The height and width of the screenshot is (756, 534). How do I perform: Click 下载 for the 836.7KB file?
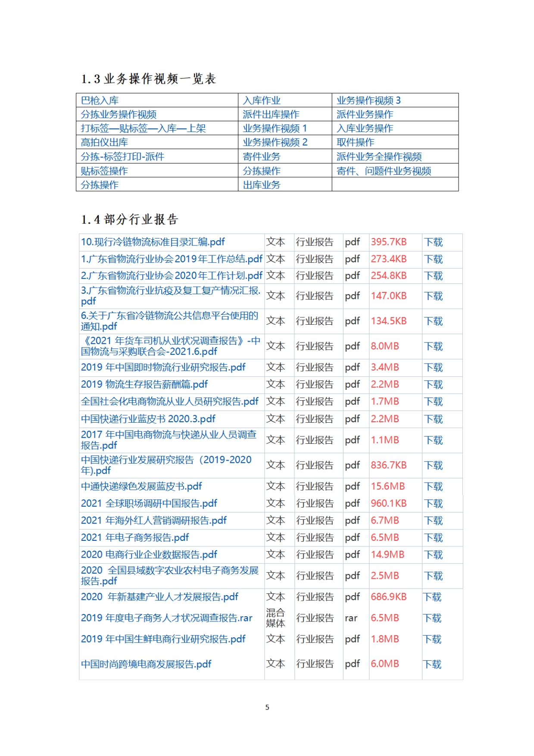(433, 465)
